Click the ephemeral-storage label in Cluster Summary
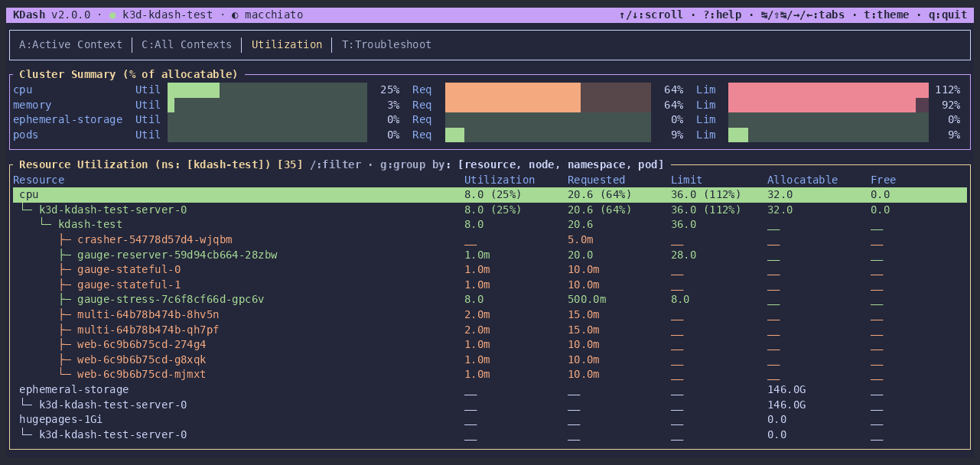980x465 pixels. (x=67, y=120)
